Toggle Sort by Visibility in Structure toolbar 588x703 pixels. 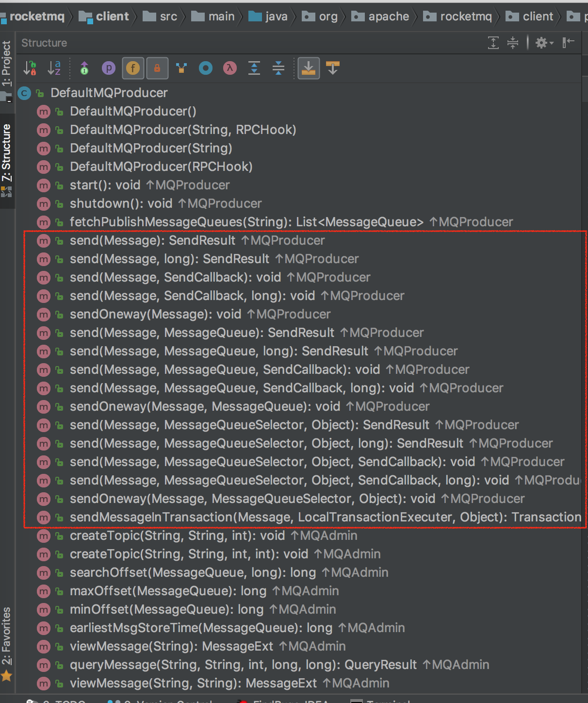coord(30,68)
